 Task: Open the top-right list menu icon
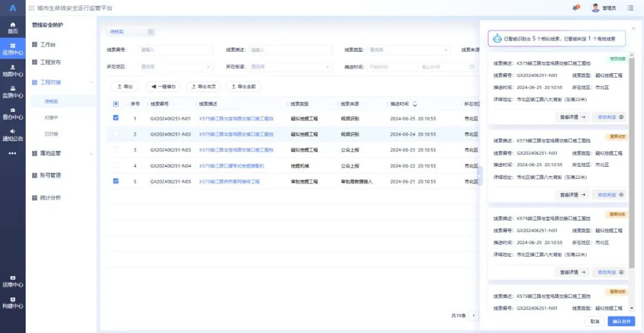[x=630, y=8]
